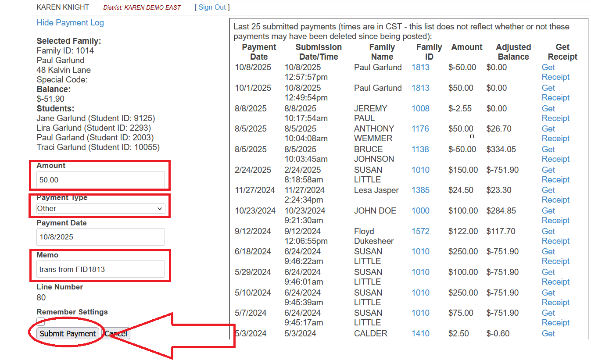Get receipt for Lesa Jasper $24.50 payment
The height and width of the screenshot is (364, 591).
tap(555, 195)
